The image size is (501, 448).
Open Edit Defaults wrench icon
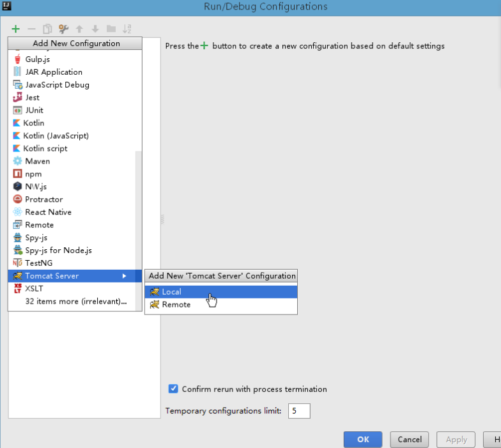[x=63, y=29]
